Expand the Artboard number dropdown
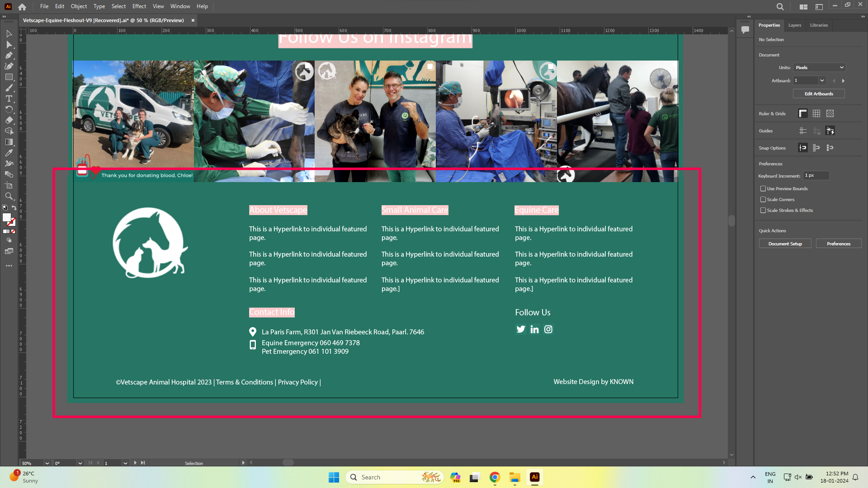868x488 pixels. [822, 80]
